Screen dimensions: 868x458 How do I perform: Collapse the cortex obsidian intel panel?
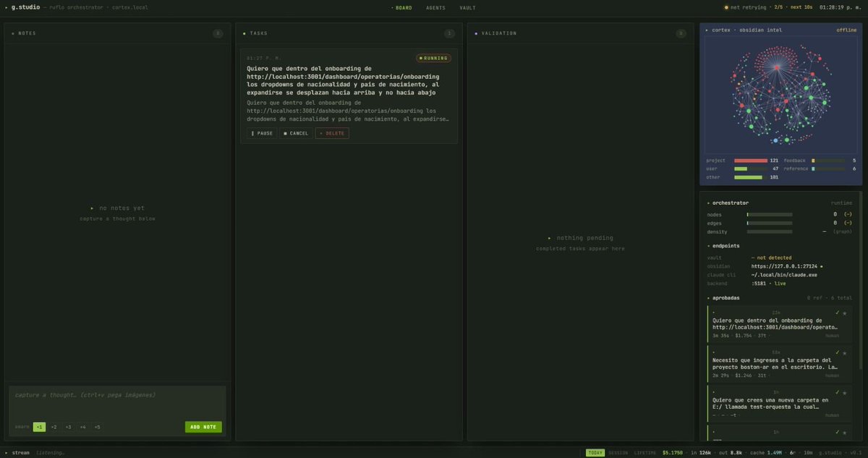coord(707,30)
